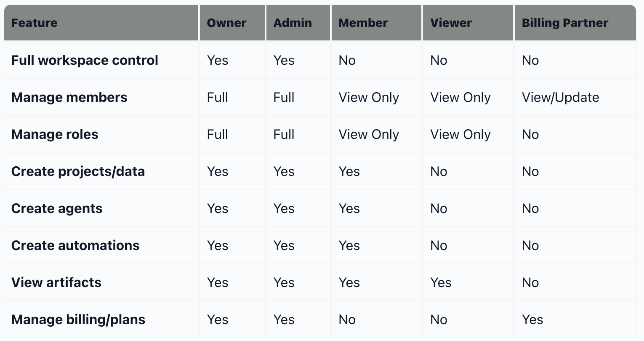
Task: Click the View/Update cell for Billing Partner
Action: click(560, 97)
